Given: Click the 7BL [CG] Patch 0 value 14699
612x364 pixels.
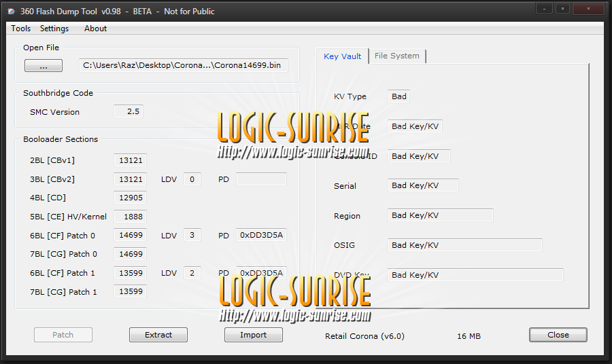Looking at the screenshot, I should pyautogui.click(x=130, y=254).
